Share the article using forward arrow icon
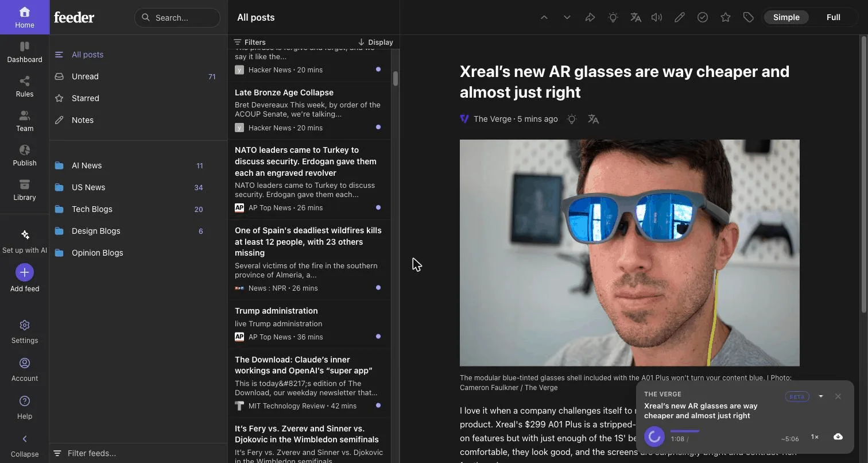This screenshot has height=463, width=868. (x=590, y=17)
